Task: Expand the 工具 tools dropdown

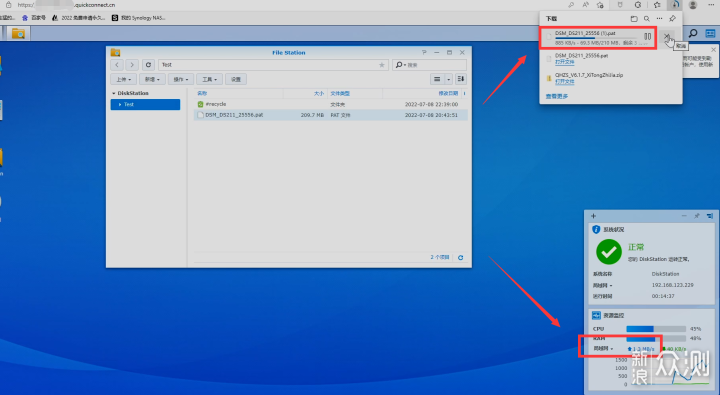Action: pyautogui.click(x=209, y=79)
